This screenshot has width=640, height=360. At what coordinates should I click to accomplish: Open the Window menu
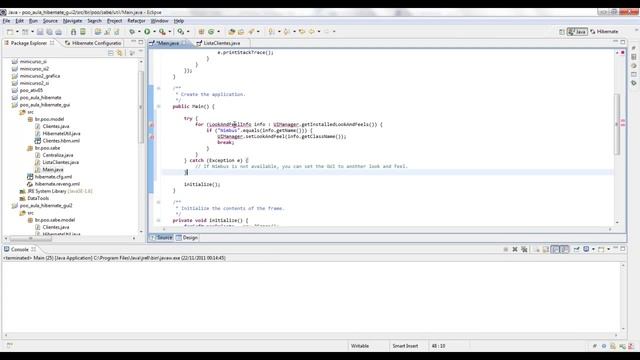tap(159, 21)
